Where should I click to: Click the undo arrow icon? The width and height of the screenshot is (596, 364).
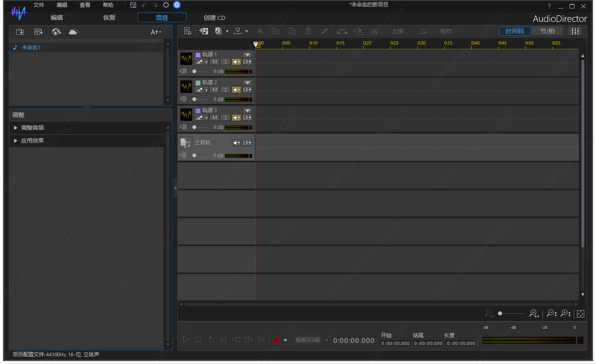click(x=144, y=5)
